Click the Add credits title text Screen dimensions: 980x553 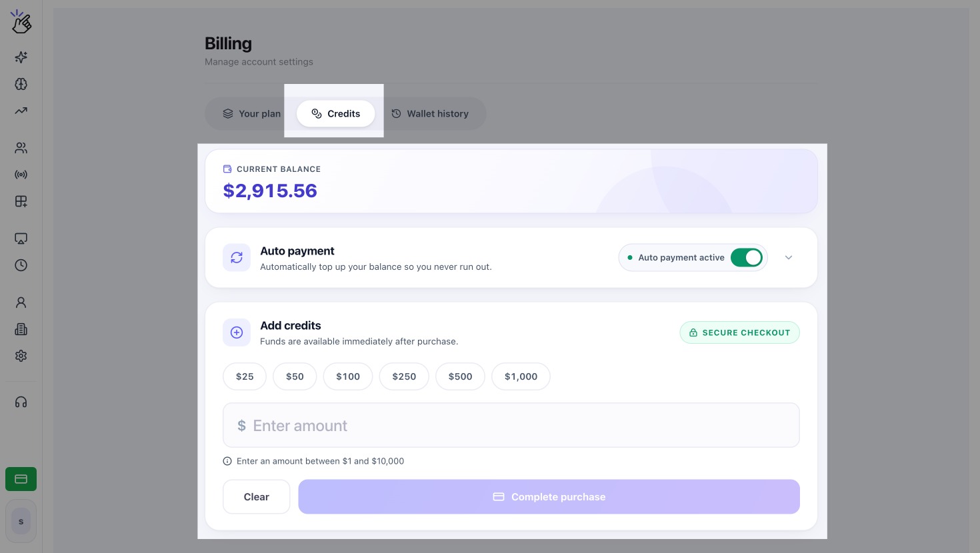pyautogui.click(x=291, y=326)
